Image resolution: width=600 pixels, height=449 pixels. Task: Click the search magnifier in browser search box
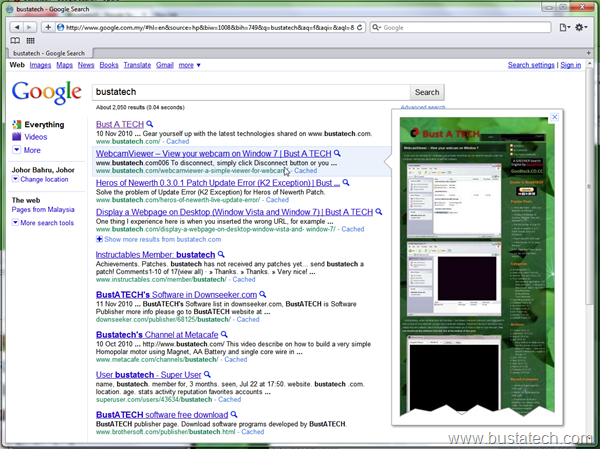coord(377,27)
